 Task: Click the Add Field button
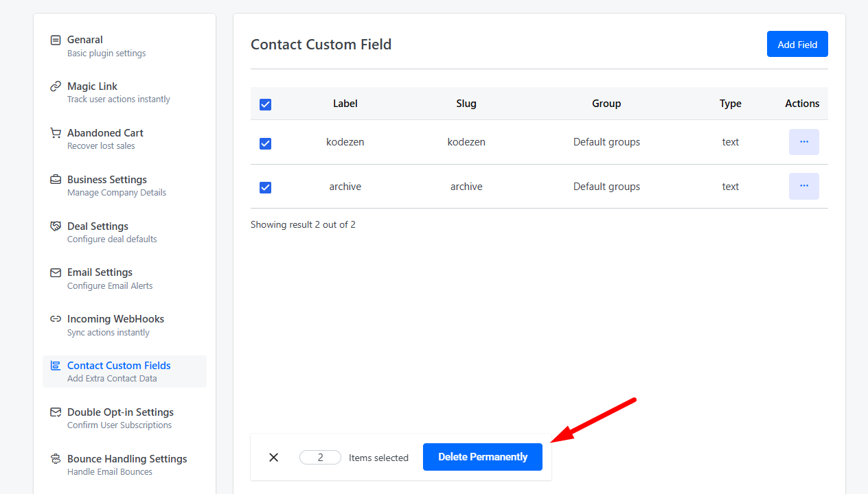pyautogui.click(x=797, y=44)
